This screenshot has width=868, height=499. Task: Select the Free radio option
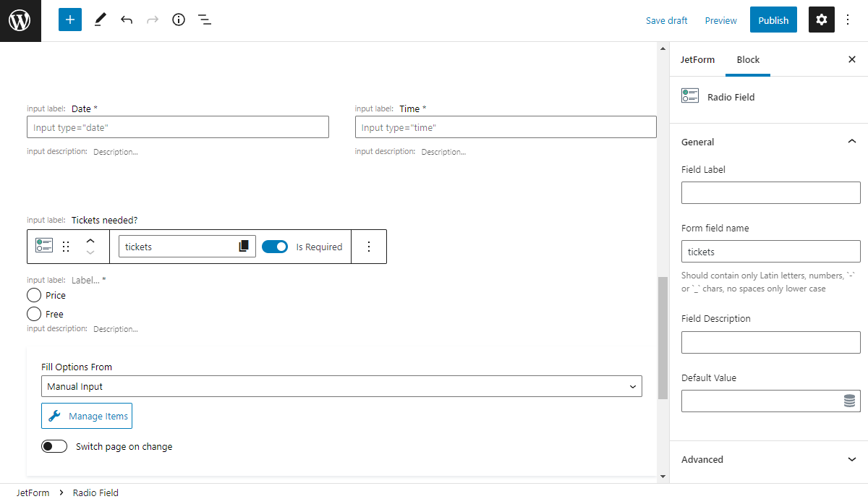[33, 313]
